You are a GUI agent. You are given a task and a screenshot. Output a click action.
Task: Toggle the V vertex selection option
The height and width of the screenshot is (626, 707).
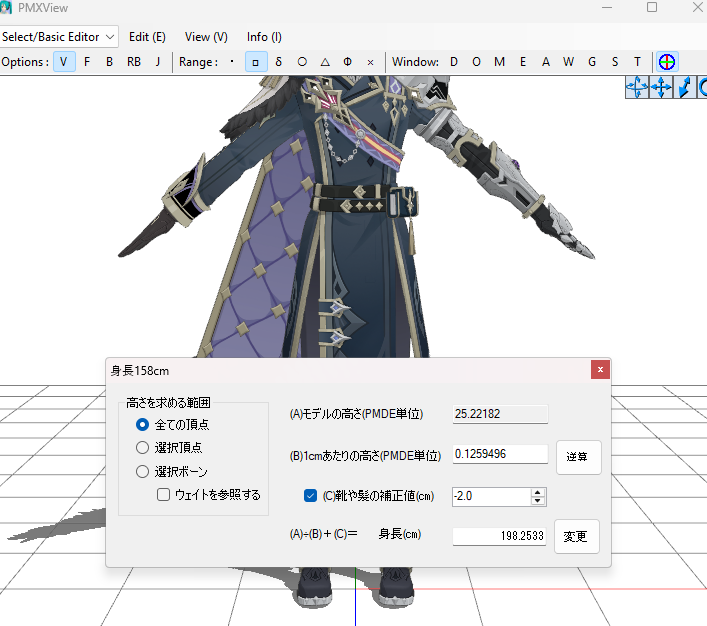(64, 62)
